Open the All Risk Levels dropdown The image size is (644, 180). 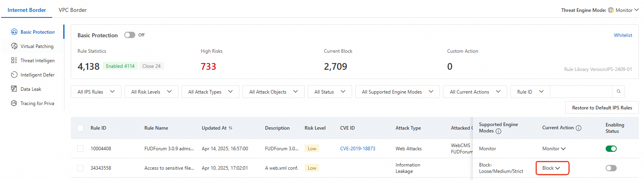click(x=152, y=92)
